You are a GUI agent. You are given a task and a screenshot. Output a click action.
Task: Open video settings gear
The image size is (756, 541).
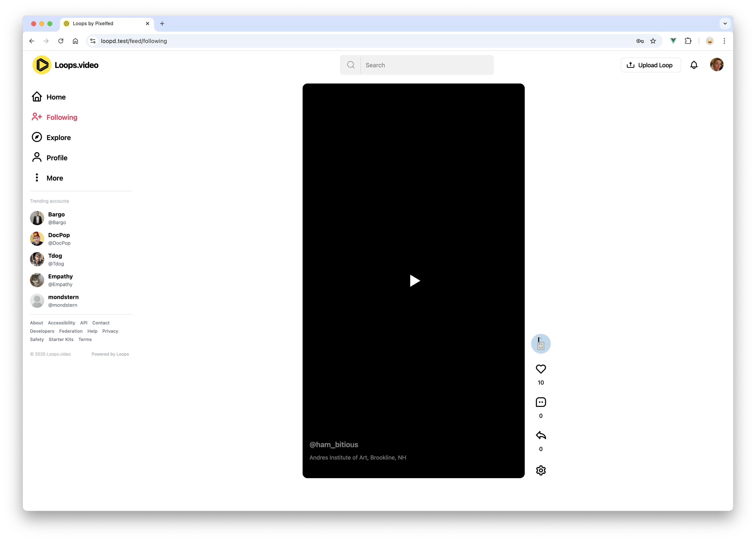tap(540, 470)
